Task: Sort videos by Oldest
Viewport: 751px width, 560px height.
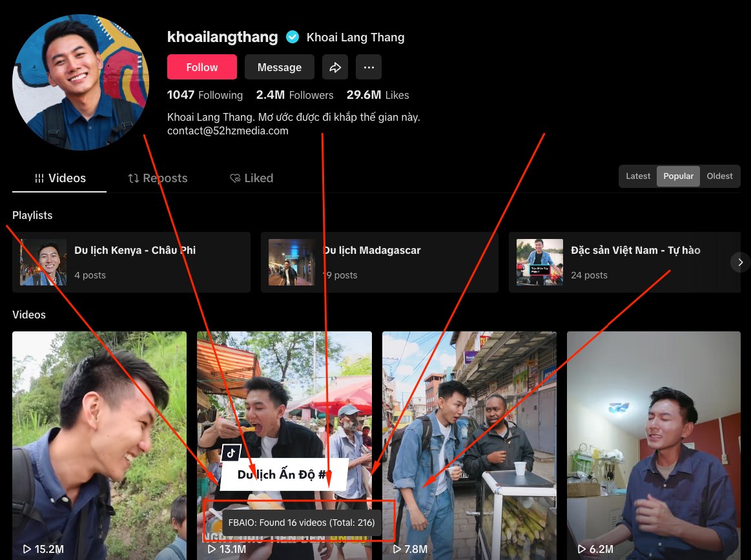Action: (x=719, y=176)
